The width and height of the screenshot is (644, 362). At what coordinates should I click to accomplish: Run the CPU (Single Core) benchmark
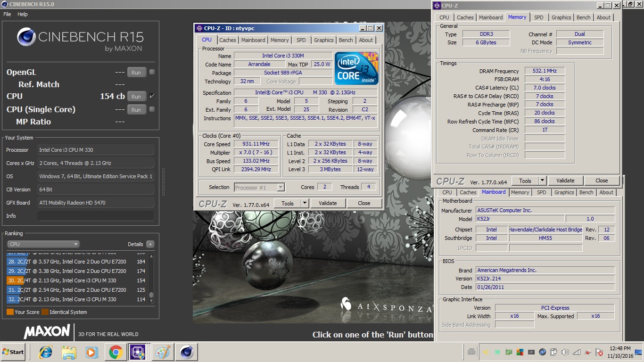point(136,110)
